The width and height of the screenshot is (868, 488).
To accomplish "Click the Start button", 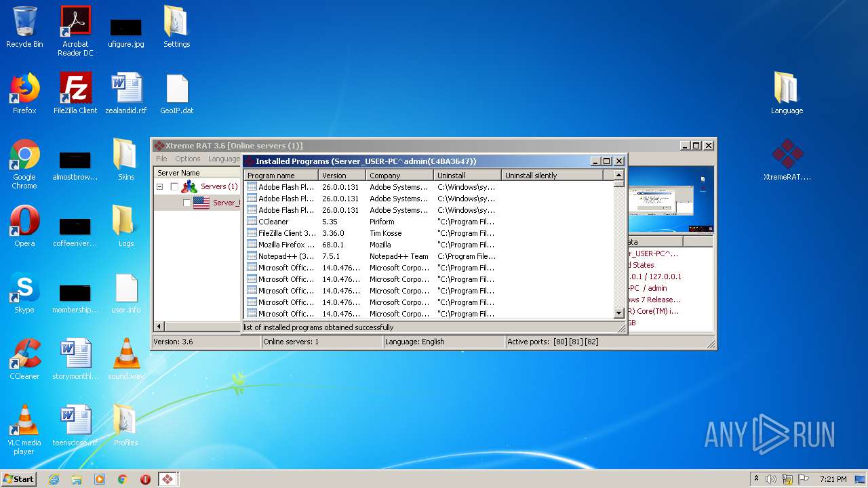I will (18, 479).
